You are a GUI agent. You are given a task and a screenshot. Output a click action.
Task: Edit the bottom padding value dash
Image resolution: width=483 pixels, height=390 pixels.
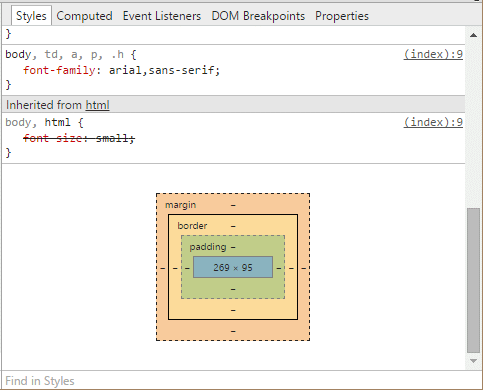pos(233,289)
